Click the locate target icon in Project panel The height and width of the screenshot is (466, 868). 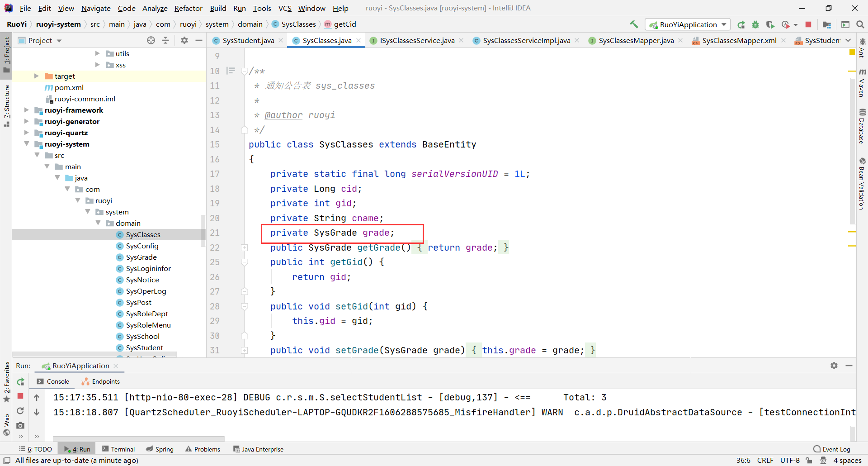151,40
